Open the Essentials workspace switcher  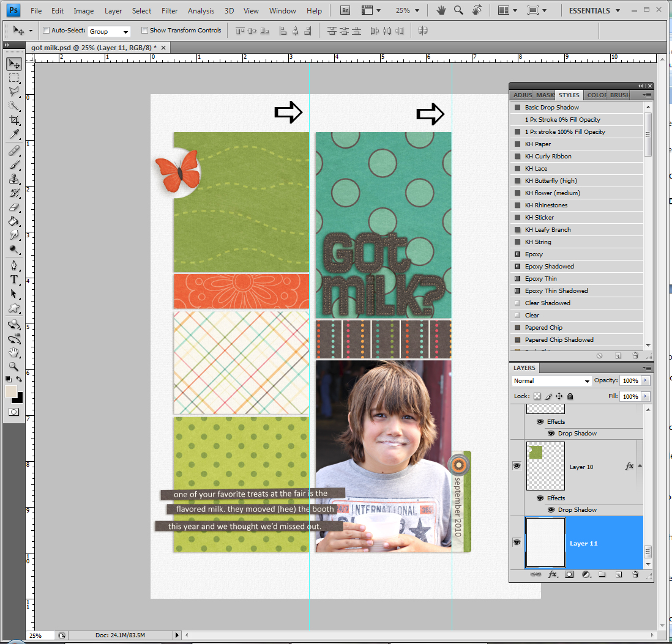pos(593,10)
